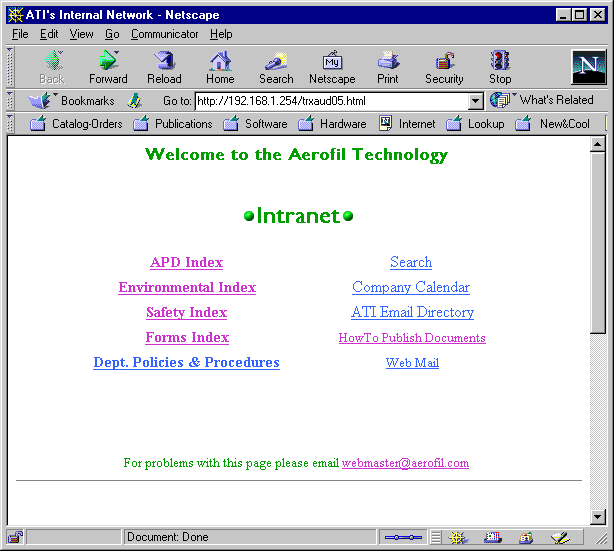Open Search from the navigation toolbar
Viewport: 614px width, 551px height.
[x=276, y=66]
